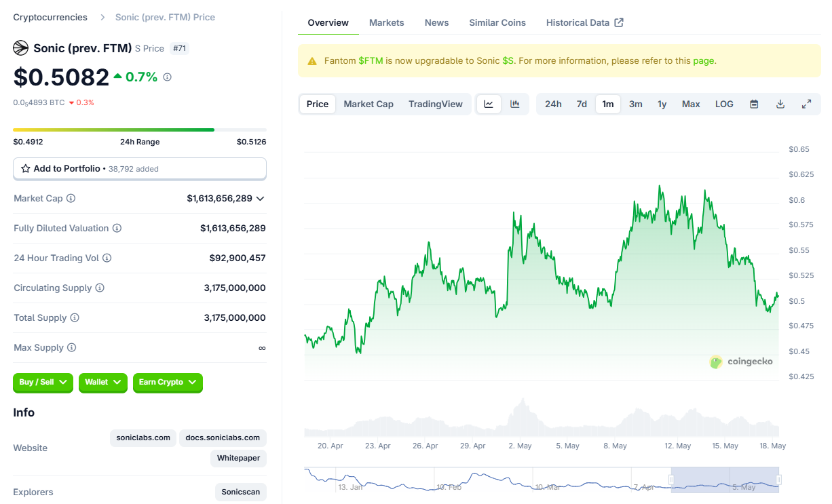The image size is (832, 504).
Task: Open the Whitepaper link
Action: pos(239,458)
